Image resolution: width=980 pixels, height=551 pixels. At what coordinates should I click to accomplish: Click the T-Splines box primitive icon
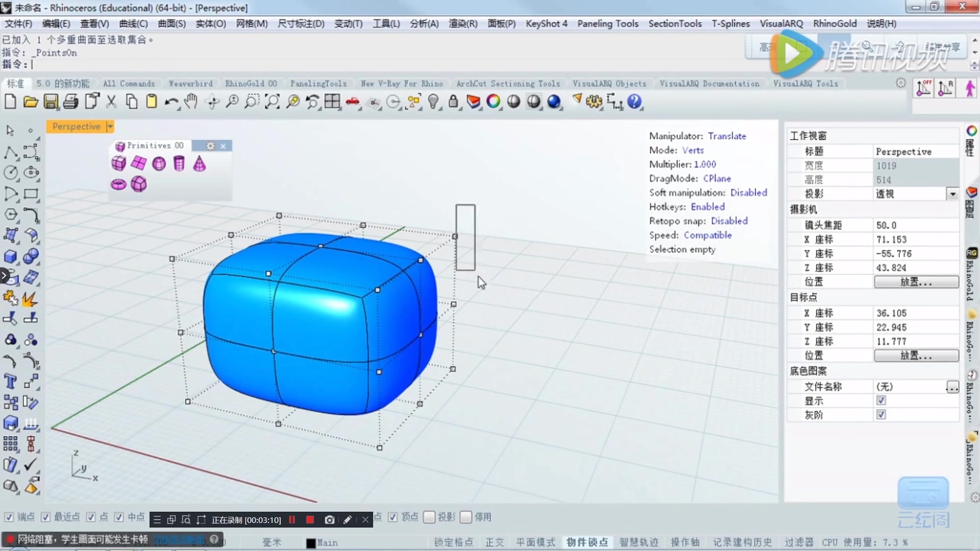[x=118, y=163]
